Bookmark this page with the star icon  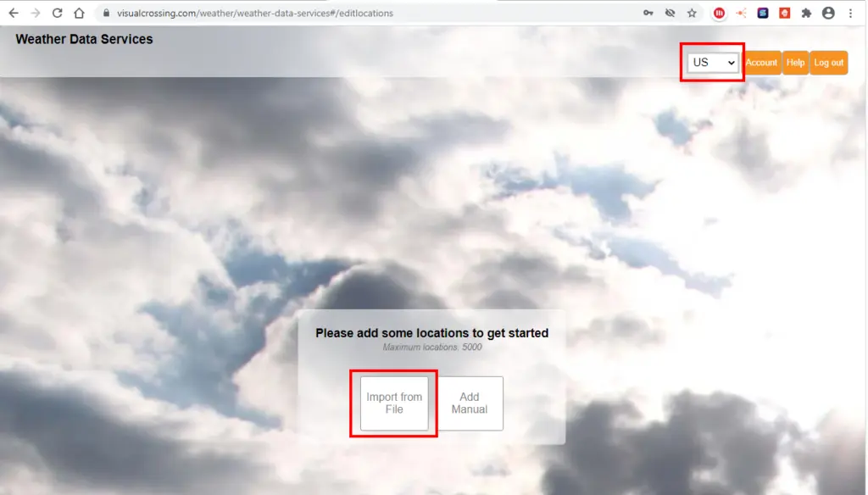click(x=692, y=14)
